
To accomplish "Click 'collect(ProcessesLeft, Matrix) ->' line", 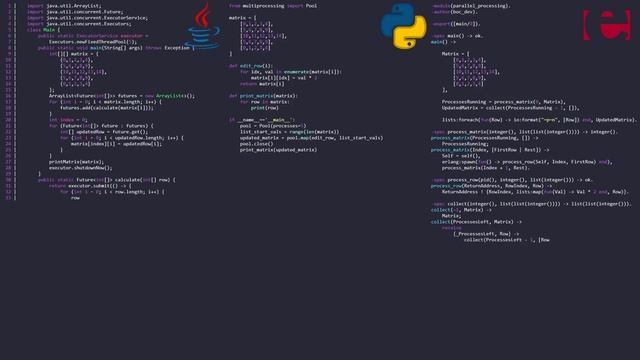I will pyautogui.click(x=476, y=222).
